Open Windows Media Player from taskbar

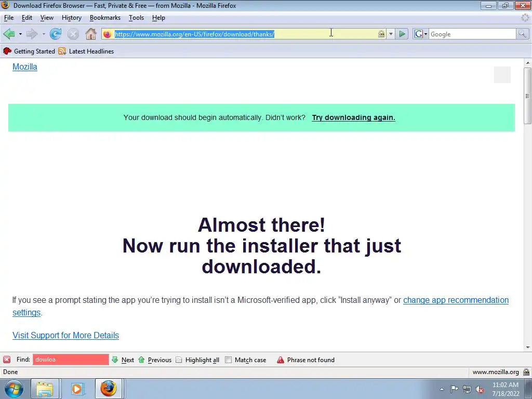coord(77,389)
